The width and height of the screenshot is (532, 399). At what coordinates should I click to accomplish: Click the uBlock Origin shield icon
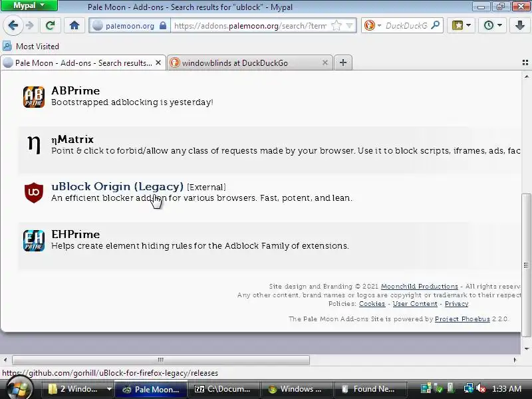[34, 192]
